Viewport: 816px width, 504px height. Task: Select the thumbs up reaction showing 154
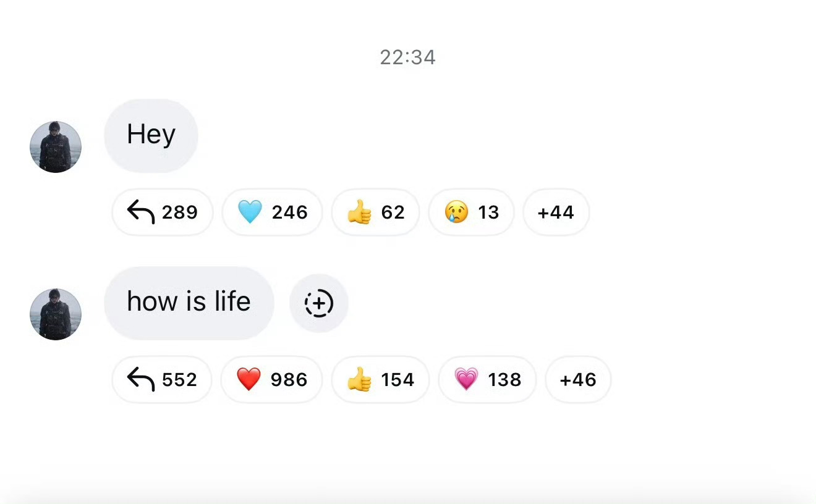(380, 379)
